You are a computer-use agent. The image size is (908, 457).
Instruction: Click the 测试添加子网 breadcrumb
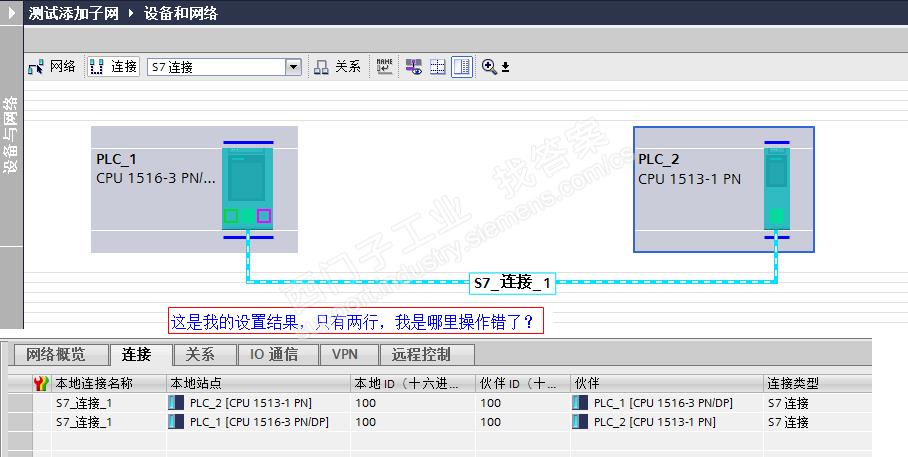coord(74,13)
